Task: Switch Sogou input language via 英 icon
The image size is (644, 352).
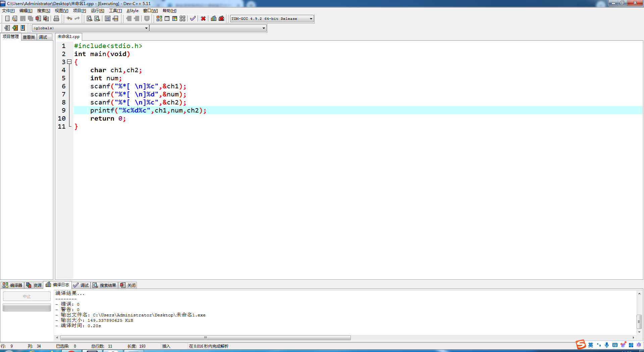Action: (591, 345)
